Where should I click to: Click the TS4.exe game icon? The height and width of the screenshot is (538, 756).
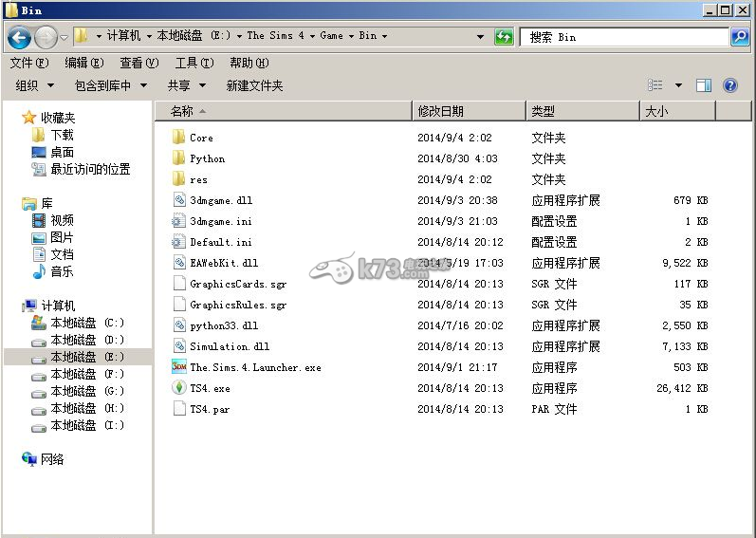pos(179,388)
